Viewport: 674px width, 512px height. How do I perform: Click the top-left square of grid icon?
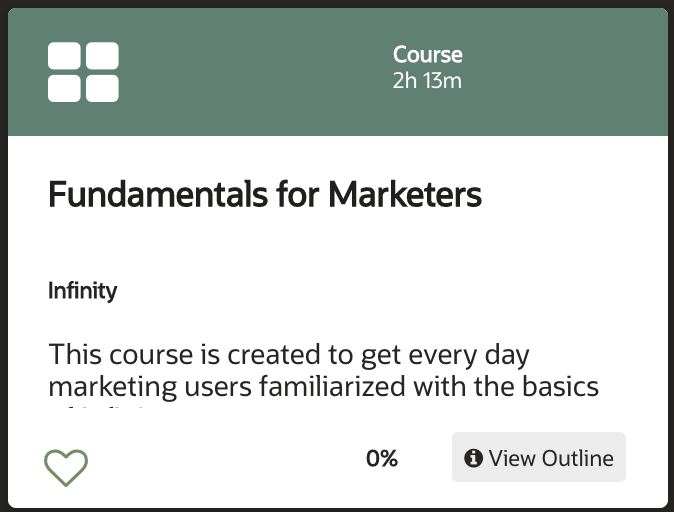(64, 55)
